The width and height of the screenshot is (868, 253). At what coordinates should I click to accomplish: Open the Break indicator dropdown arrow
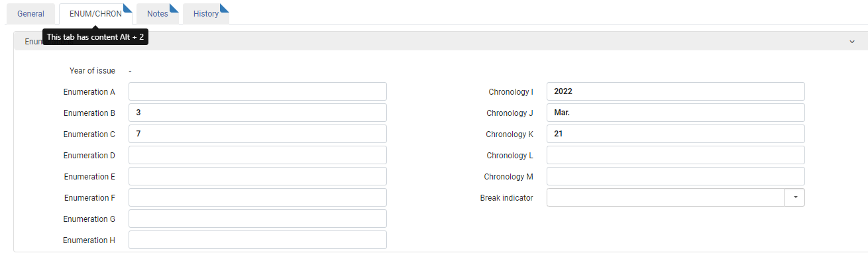pyautogui.click(x=794, y=197)
